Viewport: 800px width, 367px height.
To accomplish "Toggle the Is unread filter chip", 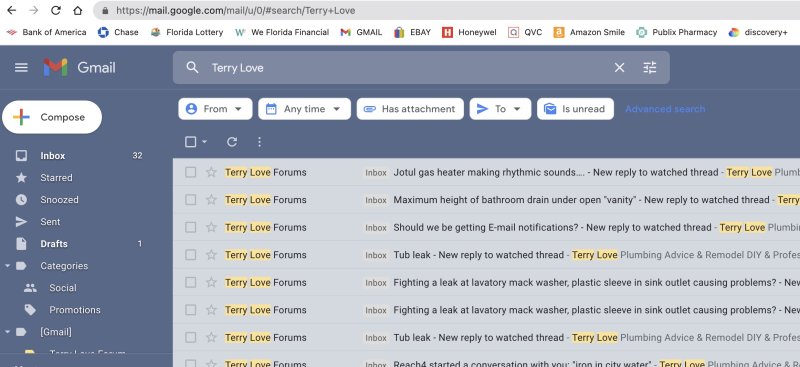I will tap(576, 109).
